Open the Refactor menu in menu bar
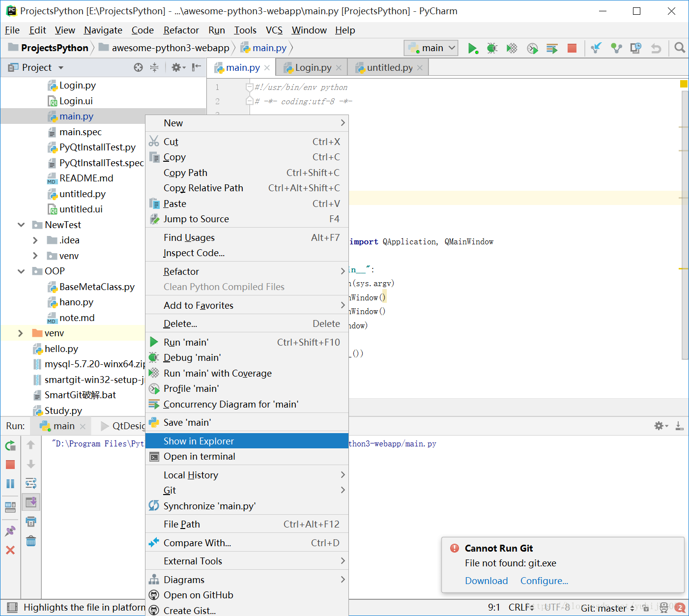689x616 pixels. [x=181, y=30]
